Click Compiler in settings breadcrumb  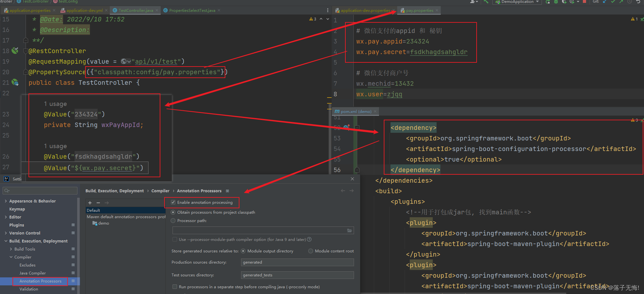160,191
